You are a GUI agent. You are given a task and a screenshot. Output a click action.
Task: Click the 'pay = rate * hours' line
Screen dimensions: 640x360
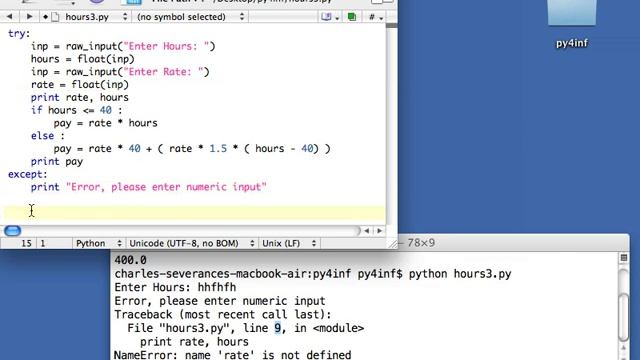pos(105,123)
